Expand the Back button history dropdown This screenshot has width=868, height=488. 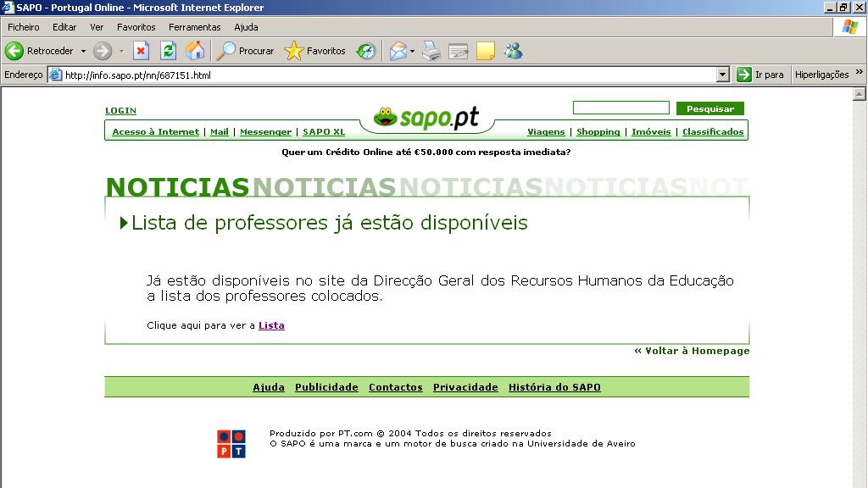point(83,51)
